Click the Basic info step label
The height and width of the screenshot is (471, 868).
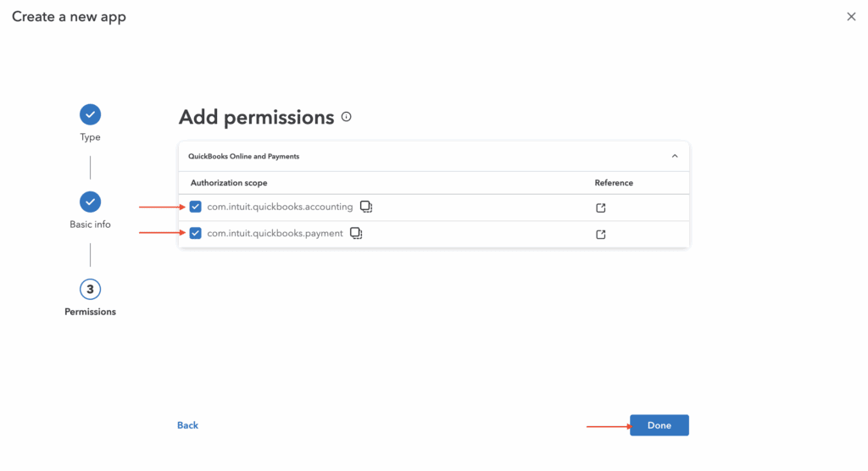point(90,224)
